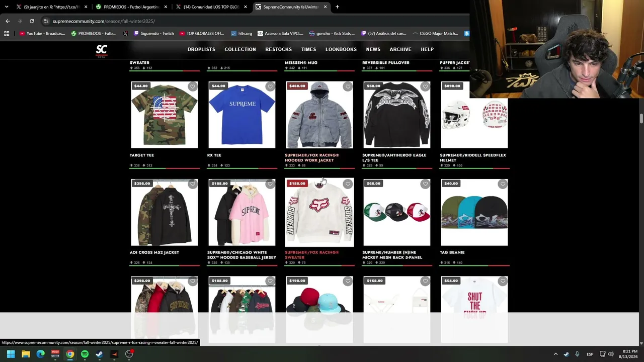This screenshot has width=644, height=362.
Task: Favorite the Target Tee with its heart icon
Action: [193, 86]
